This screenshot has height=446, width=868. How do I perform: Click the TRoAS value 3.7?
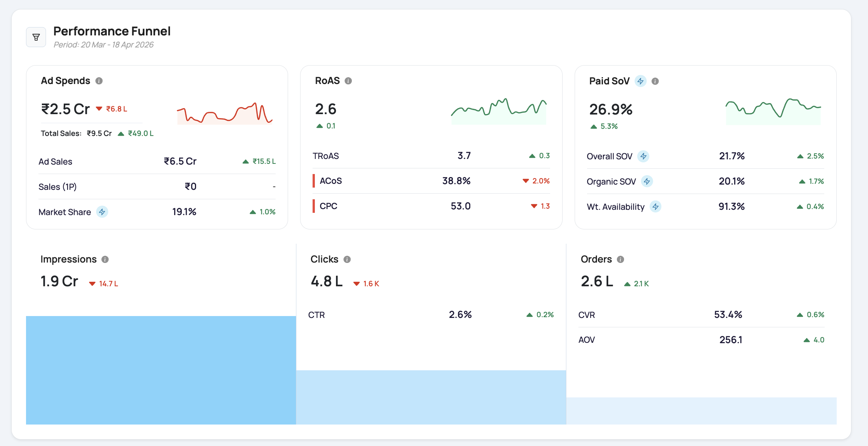464,156
